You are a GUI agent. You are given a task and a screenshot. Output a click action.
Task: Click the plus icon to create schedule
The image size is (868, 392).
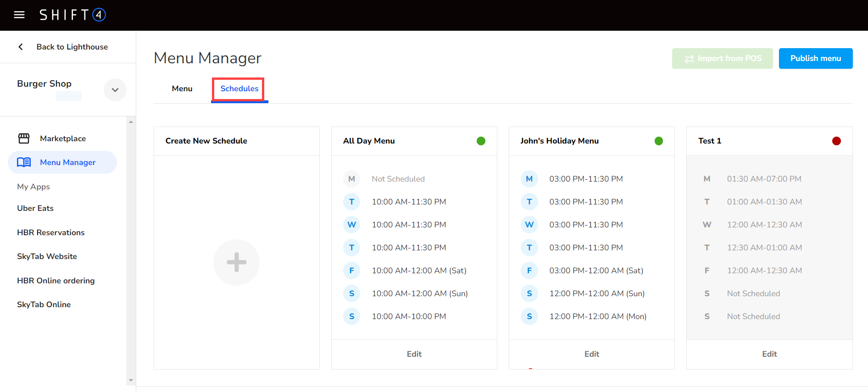236,262
